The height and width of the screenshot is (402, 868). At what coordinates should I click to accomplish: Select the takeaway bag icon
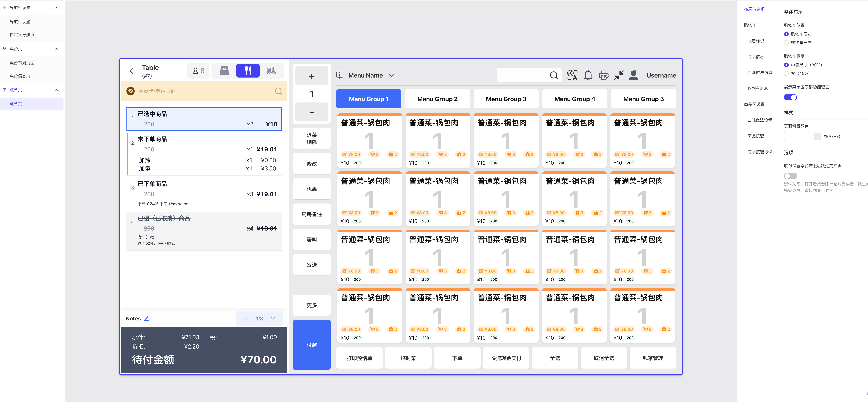tap(224, 71)
